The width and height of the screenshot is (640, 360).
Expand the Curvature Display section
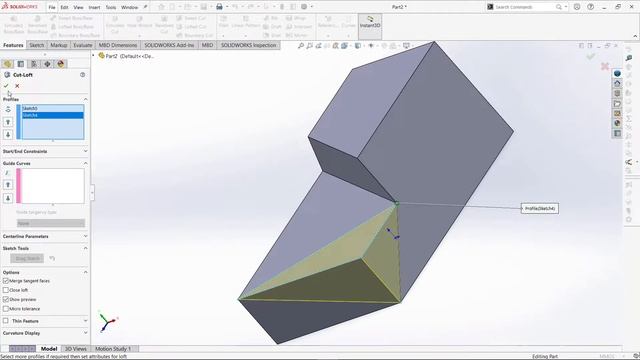pyautogui.click(x=85, y=333)
